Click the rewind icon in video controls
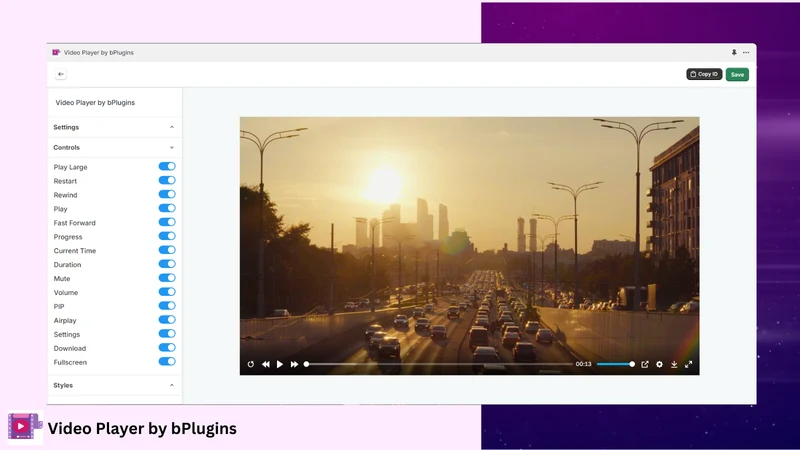Screen dimensions: 800x450 [266, 364]
